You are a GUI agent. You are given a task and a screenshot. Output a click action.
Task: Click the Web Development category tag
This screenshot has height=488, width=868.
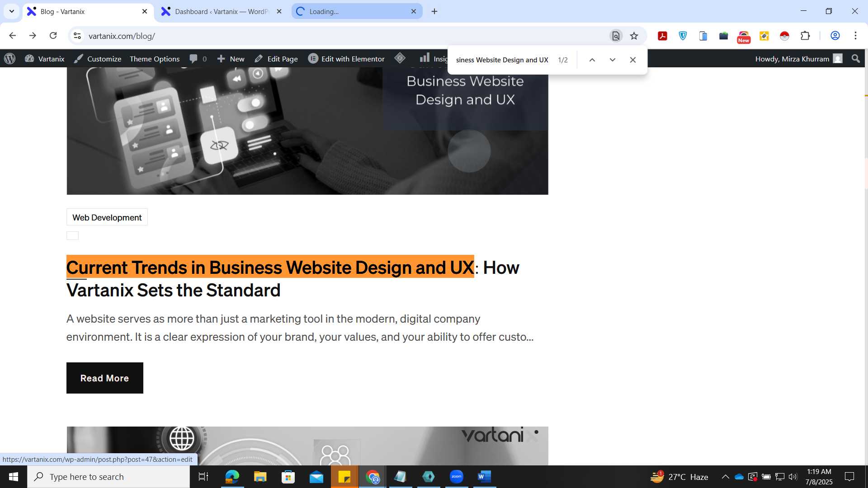(107, 217)
